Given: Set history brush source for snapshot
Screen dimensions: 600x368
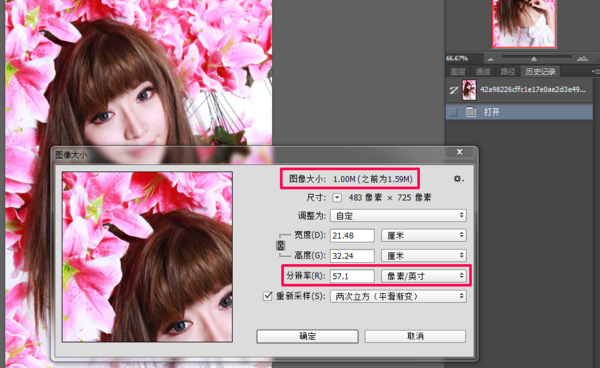Looking at the screenshot, I should (453, 90).
